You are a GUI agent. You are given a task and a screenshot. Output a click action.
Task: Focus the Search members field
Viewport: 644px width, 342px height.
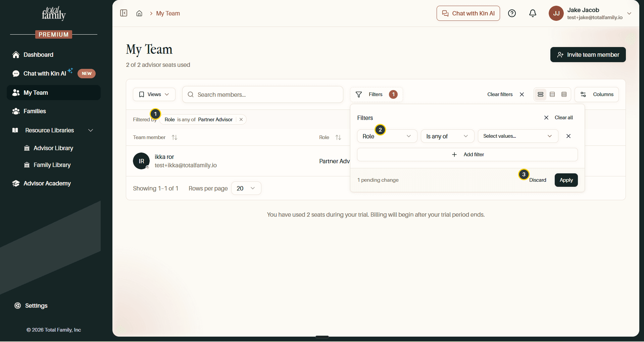coord(263,94)
